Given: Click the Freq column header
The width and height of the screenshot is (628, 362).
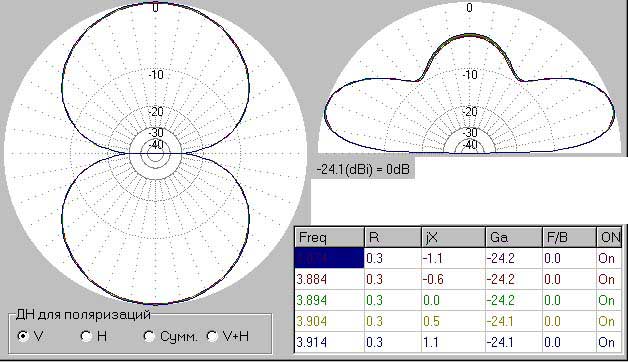Looking at the screenshot, I should click(329, 237).
